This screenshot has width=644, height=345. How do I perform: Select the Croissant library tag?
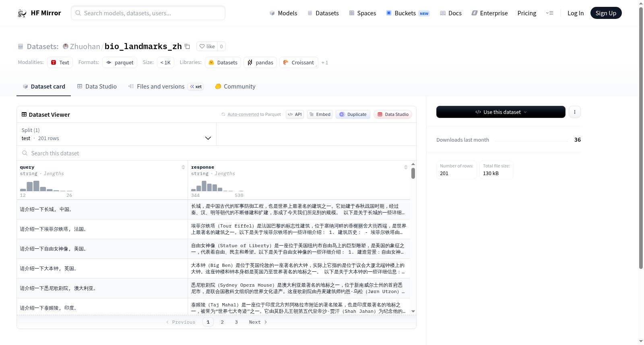[x=299, y=62]
